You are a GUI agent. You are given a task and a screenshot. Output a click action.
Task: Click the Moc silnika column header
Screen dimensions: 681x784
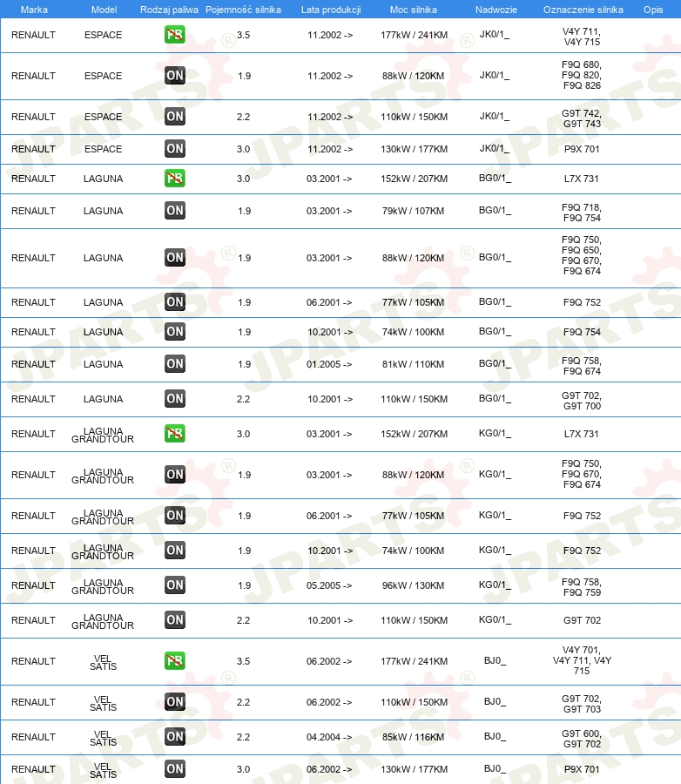click(413, 10)
